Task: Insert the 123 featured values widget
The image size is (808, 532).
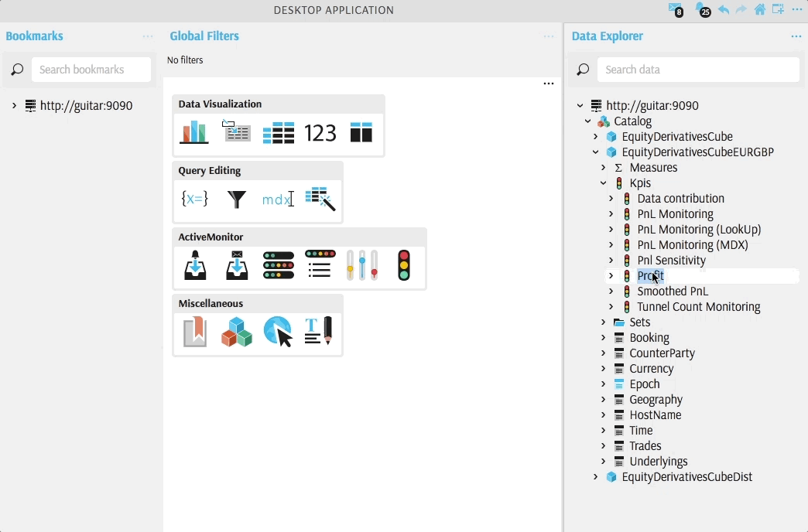Action: pos(320,133)
